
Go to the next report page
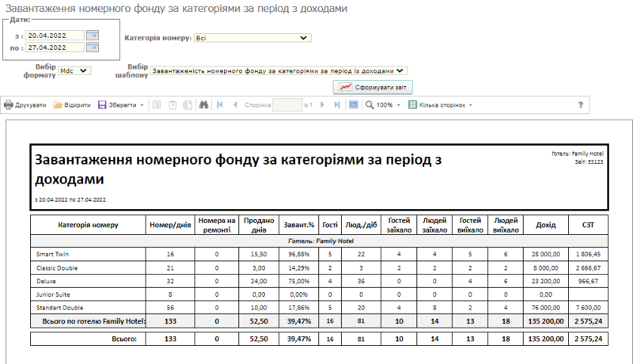point(324,104)
